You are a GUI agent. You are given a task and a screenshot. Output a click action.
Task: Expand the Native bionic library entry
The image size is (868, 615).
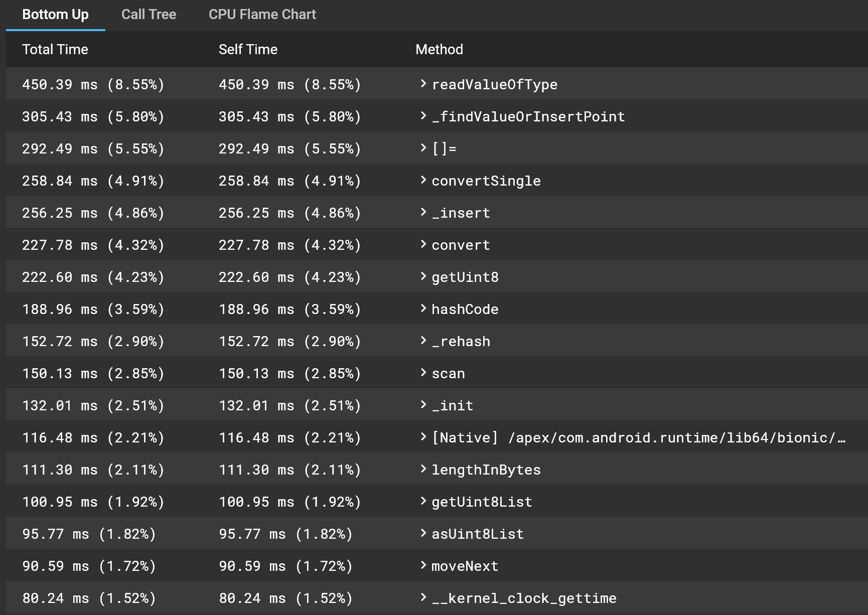[x=422, y=437]
